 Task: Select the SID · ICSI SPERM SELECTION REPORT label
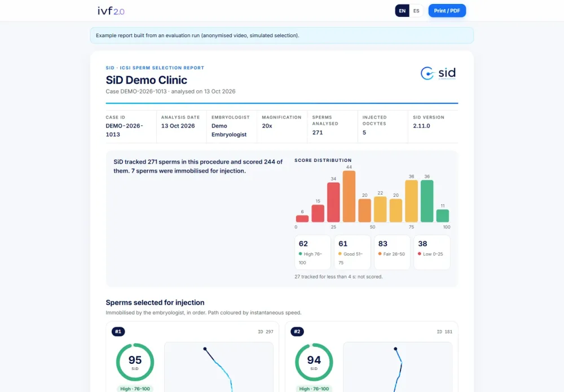(155, 68)
